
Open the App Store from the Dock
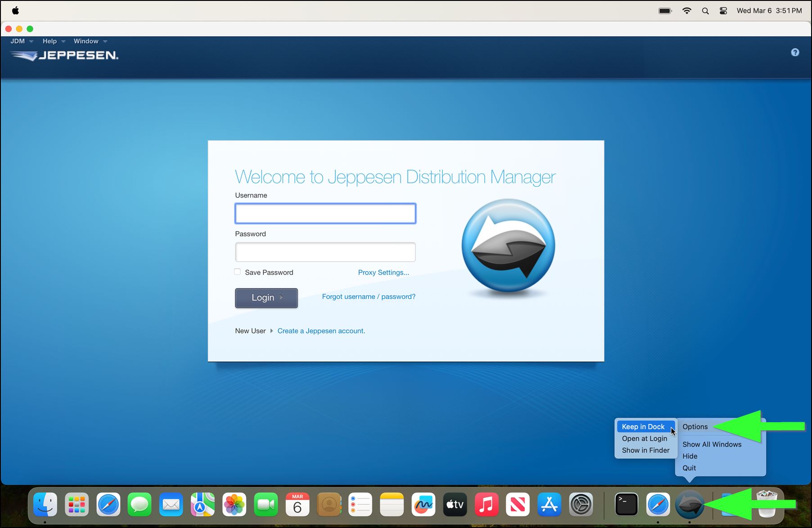[x=549, y=505]
